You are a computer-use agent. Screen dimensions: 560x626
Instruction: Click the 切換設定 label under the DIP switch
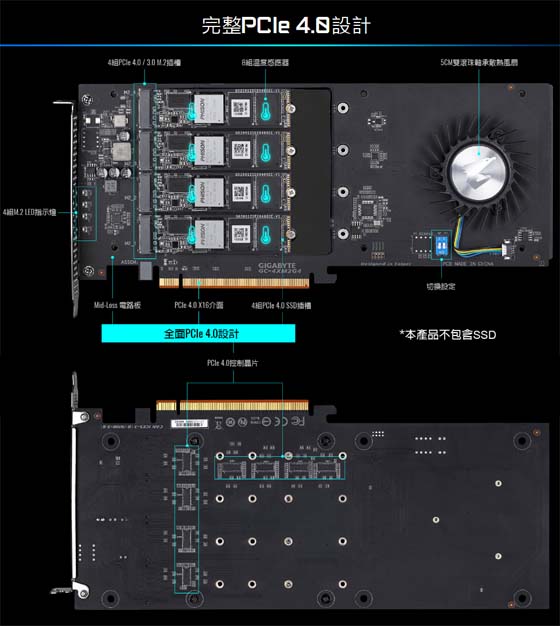click(x=441, y=286)
